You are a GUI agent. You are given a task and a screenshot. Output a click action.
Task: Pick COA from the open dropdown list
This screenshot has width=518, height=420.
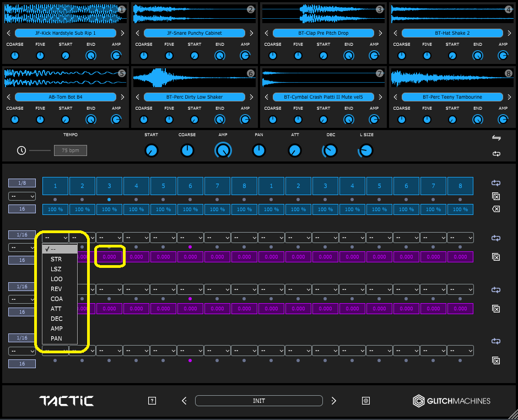60,299
